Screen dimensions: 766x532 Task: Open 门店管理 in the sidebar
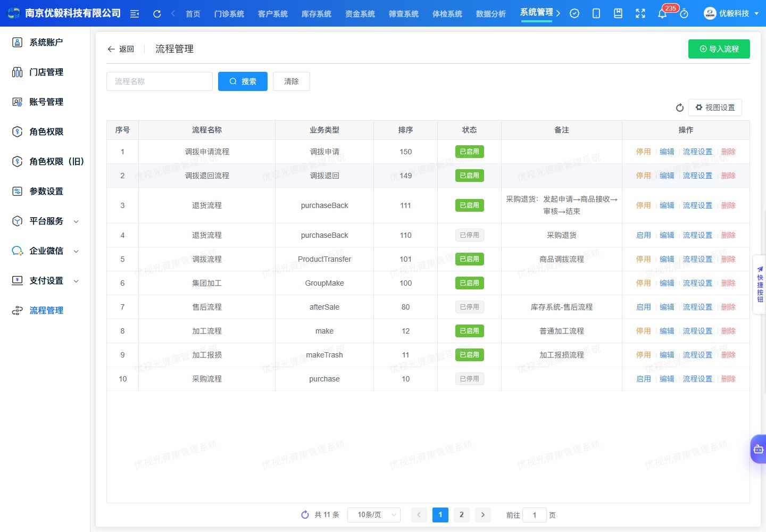(45, 72)
